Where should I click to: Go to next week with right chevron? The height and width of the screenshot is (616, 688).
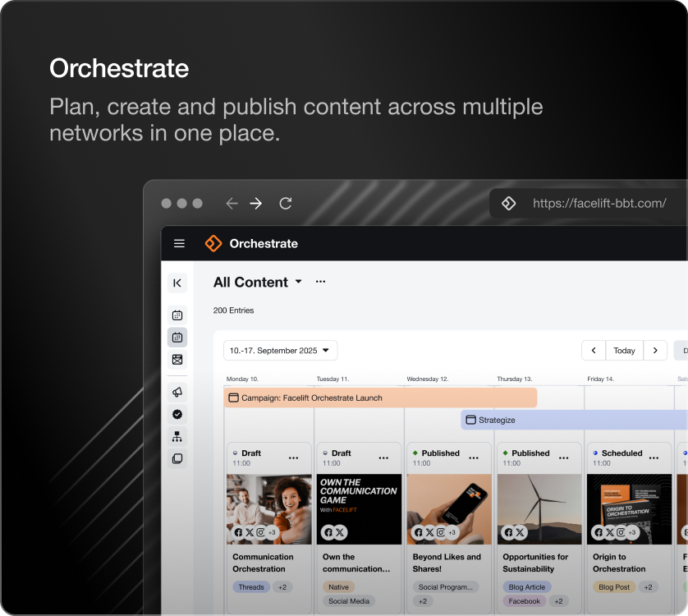click(655, 351)
